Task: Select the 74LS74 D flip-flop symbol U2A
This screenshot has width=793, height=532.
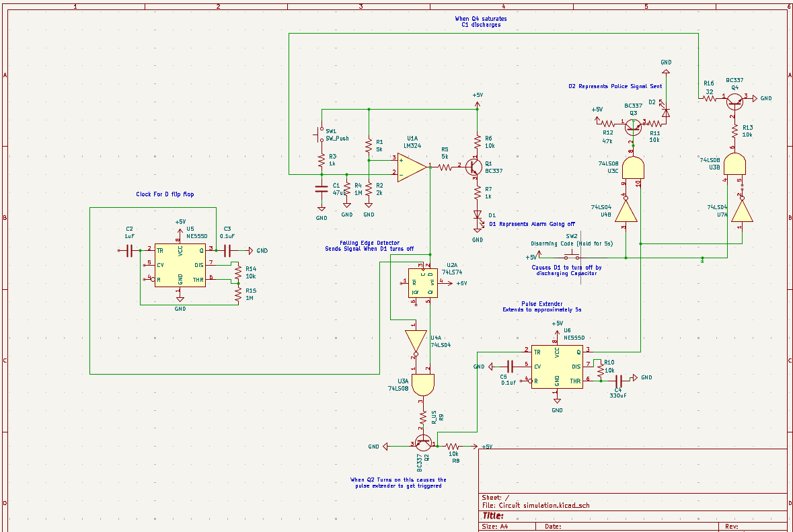Action: coord(422,282)
